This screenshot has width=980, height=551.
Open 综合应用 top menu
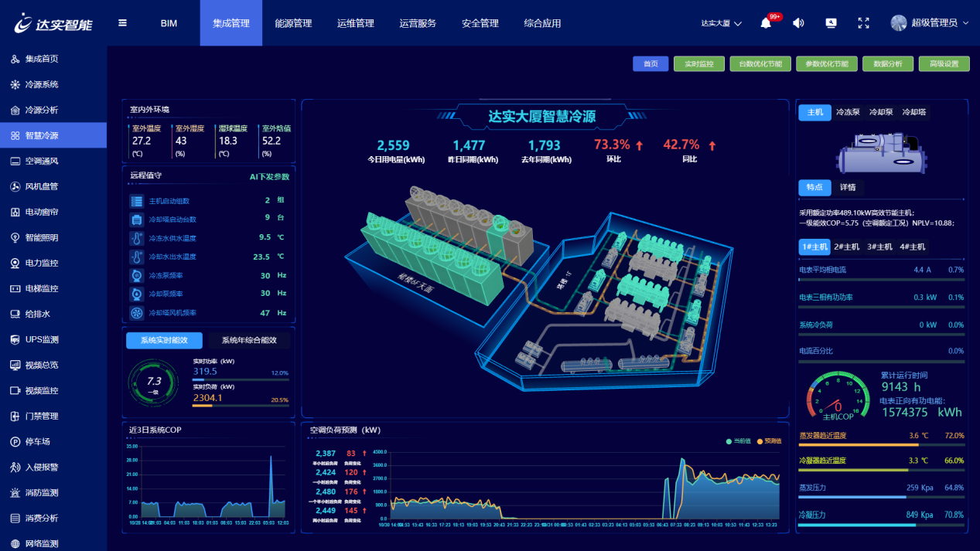tap(542, 23)
